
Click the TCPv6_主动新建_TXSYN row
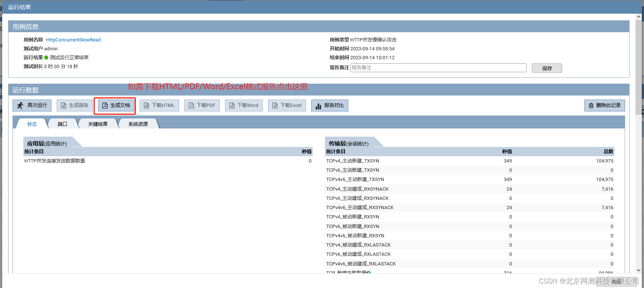[x=470, y=170]
